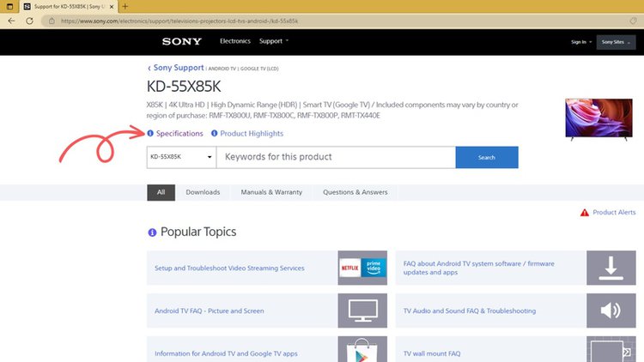Screen dimensions: 644x362
Task: Open FAQ about Android TV system software
Action: coord(479,268)
